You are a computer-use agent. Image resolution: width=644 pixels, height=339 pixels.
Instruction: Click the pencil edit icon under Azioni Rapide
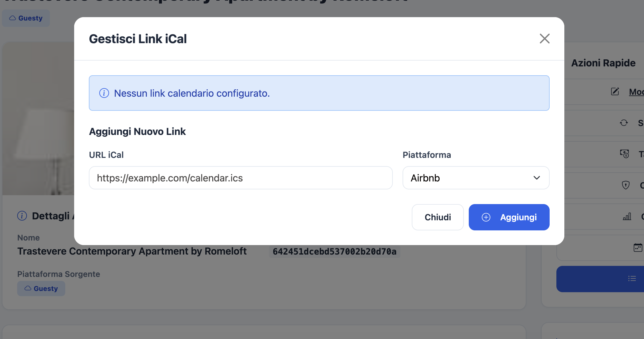point(615,91)
